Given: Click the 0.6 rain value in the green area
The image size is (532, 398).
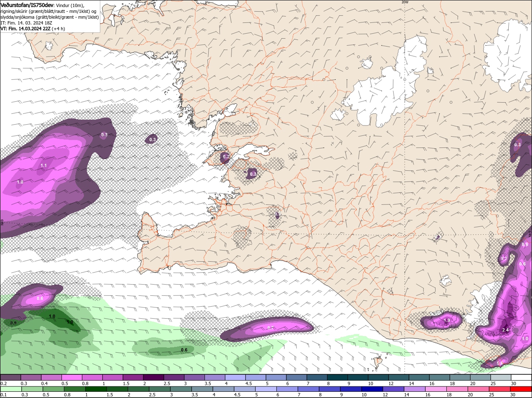Looking at the screenshot, I should pyautogui.click(x=184, y=350).
